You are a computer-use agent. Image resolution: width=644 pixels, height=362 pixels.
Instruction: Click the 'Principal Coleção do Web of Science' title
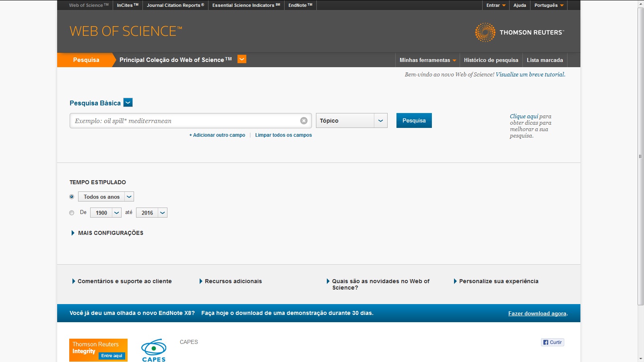tap(175, 60)
